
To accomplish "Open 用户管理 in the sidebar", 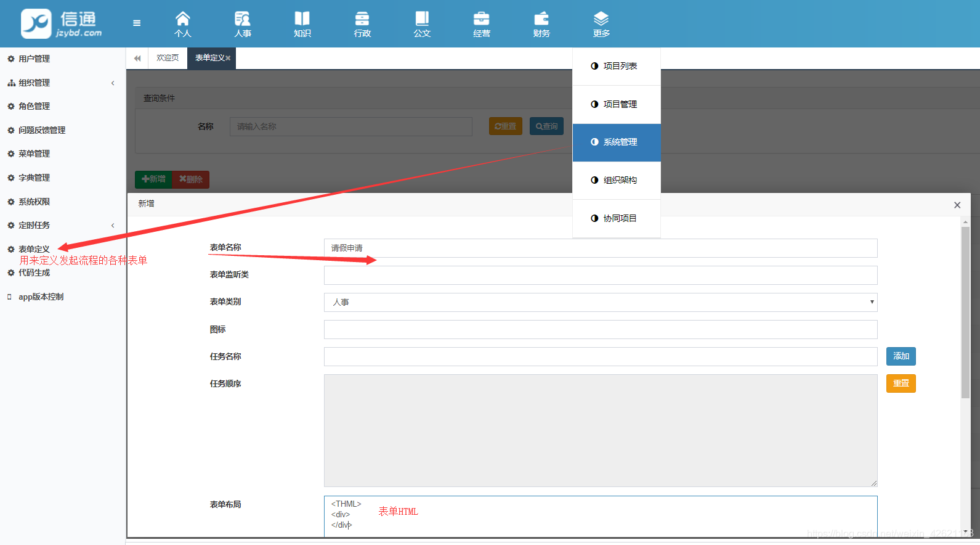I will click(34, 59).
